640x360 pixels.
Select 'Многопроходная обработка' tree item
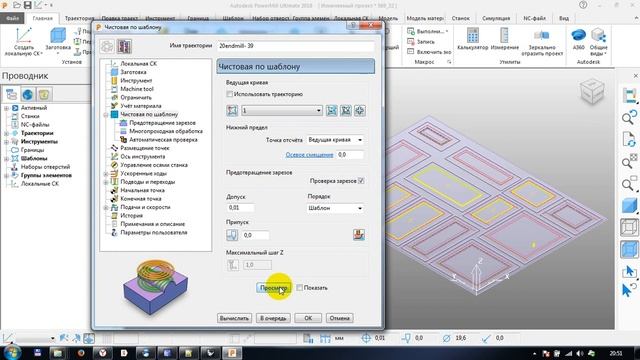point(166,131)
